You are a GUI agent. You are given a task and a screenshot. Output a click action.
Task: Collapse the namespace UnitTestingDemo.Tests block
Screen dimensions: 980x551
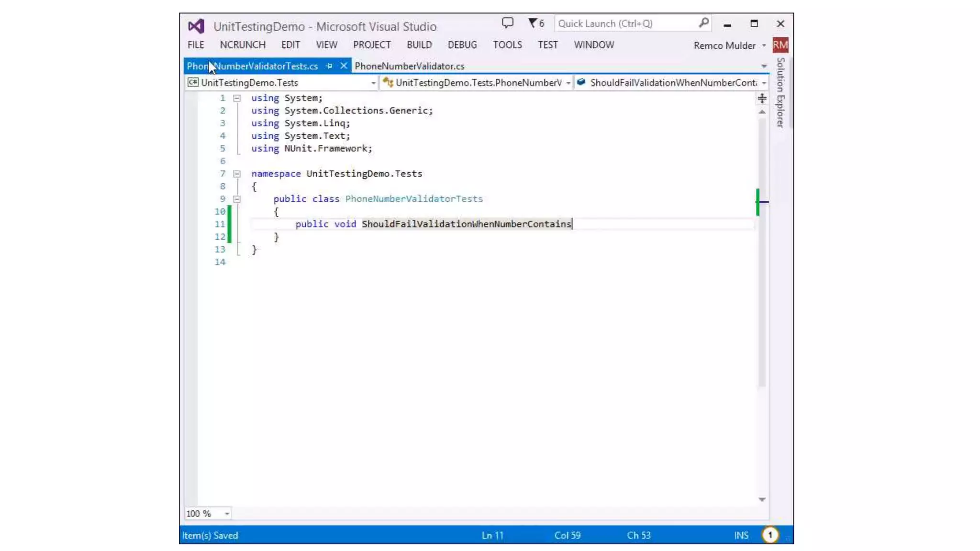[x=237, y=174]
